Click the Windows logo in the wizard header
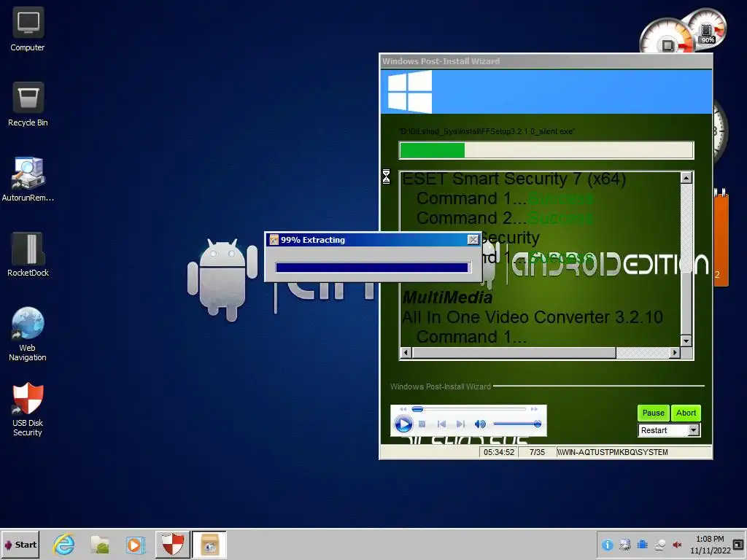Image resolution: width=747 pixels, height=560 pixels. pyautogui.click(x=409, y=91)
